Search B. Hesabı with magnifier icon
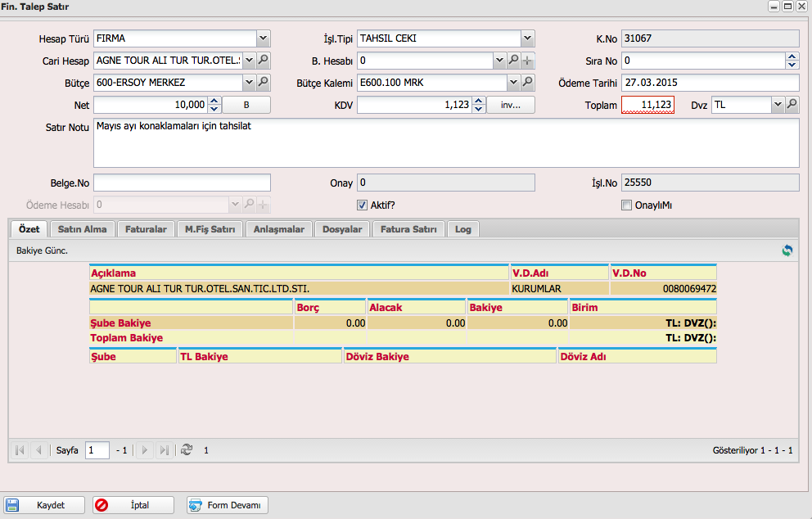Screen dimensions: 812x519 513,60
